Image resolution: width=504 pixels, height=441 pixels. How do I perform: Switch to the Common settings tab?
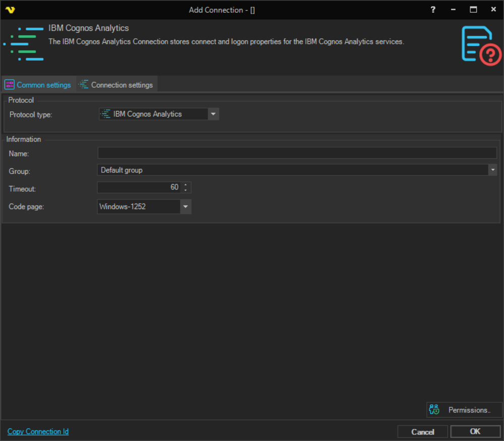(x=38, y=85)
